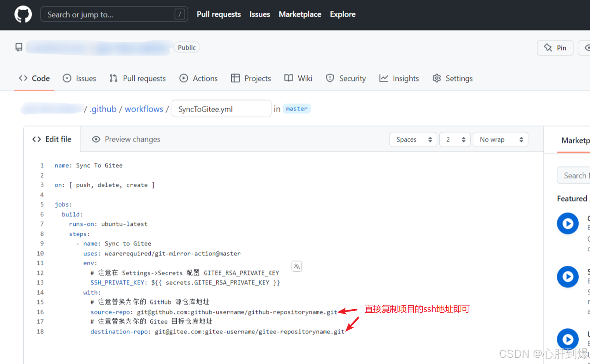
Task: Click the translate icon in editor
Action: [x=297, y=266]
